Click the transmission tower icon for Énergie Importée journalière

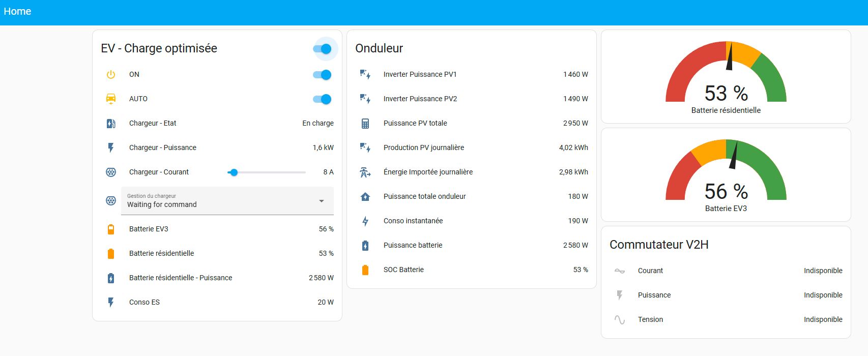coord(365,172)
